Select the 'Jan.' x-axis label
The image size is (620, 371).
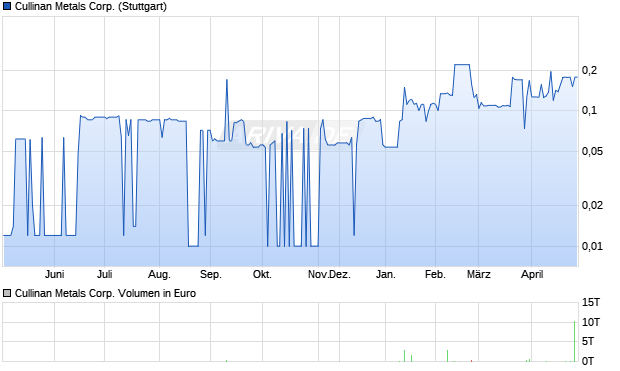click(x=386, y=274)
